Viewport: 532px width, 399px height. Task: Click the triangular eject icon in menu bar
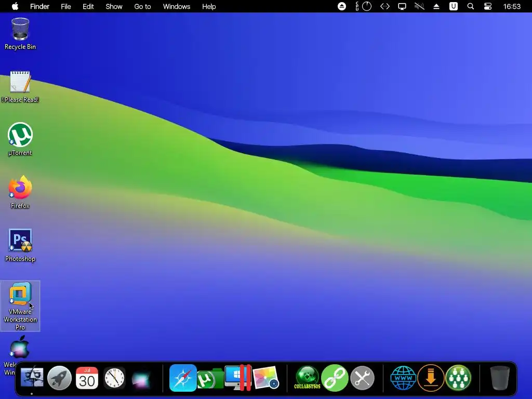pos(436,6)
